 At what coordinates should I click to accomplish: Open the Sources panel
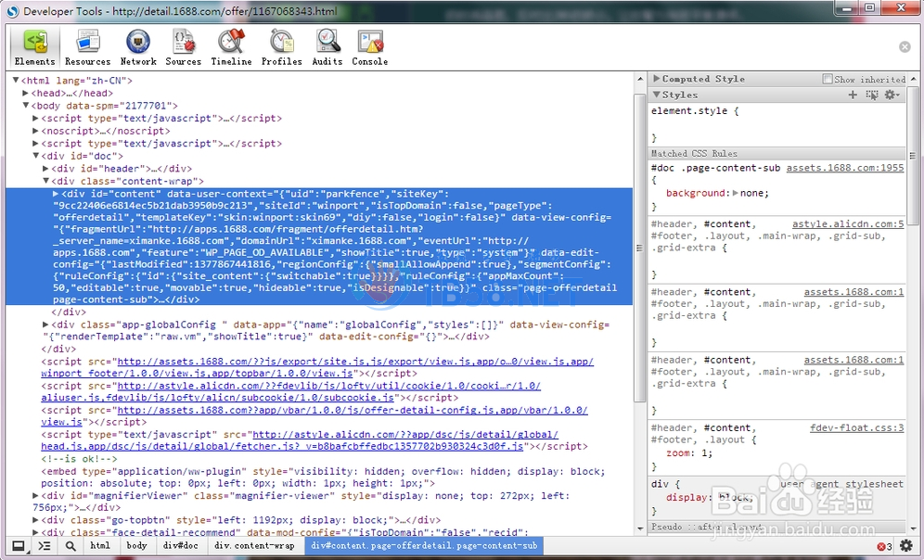pyautogui.click(x=184, y=47)
